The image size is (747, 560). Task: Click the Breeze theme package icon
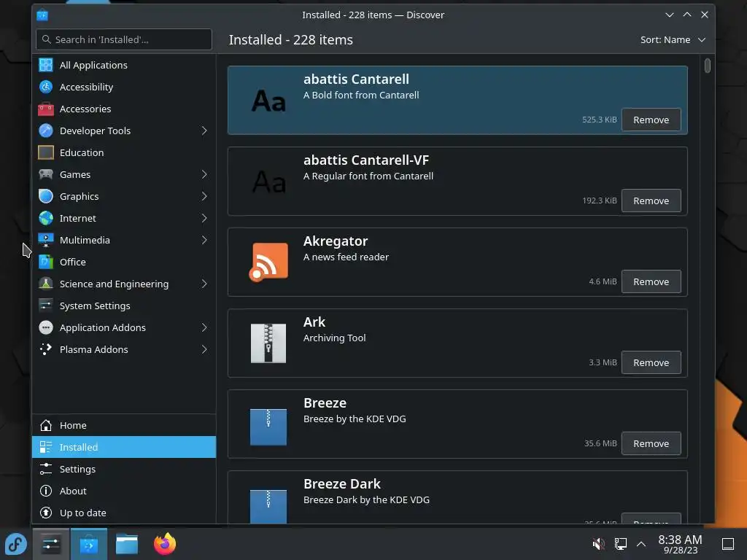click(x=268, y=427)
